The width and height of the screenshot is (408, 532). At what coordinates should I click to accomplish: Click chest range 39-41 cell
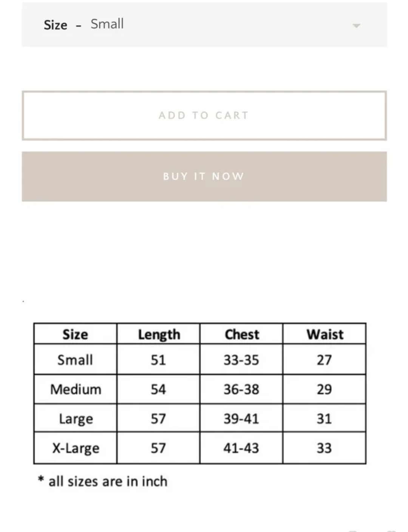click(x=241, y=419)
